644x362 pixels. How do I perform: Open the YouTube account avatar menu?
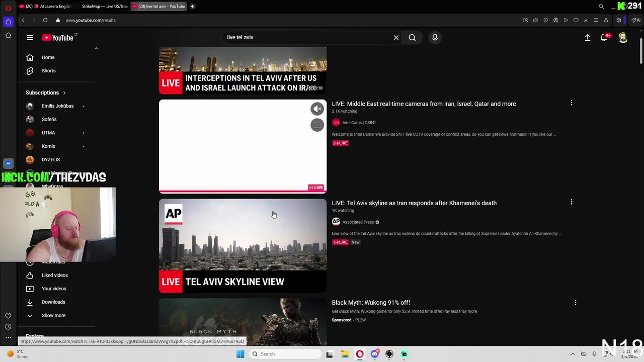[x=623, y=38]
